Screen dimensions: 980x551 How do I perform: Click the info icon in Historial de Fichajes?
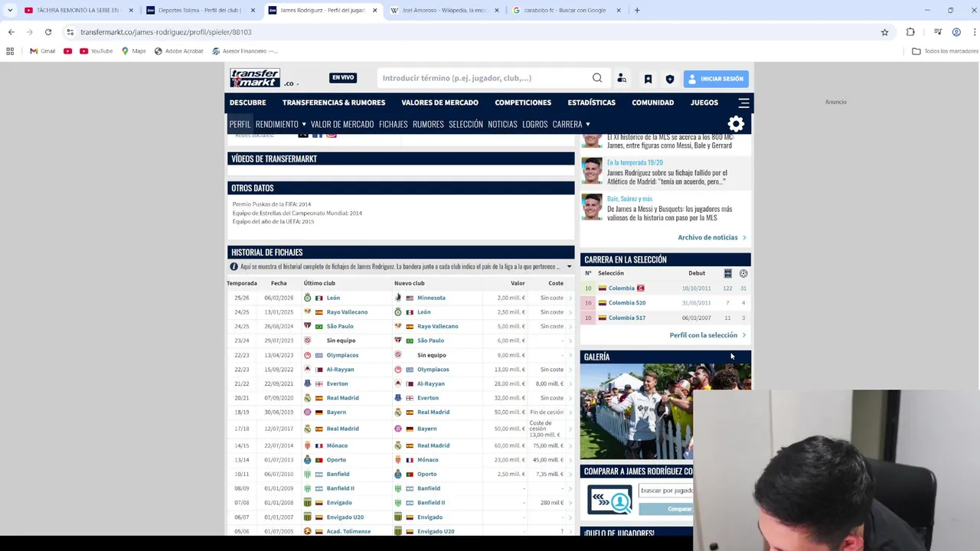(x=234, y=266)
